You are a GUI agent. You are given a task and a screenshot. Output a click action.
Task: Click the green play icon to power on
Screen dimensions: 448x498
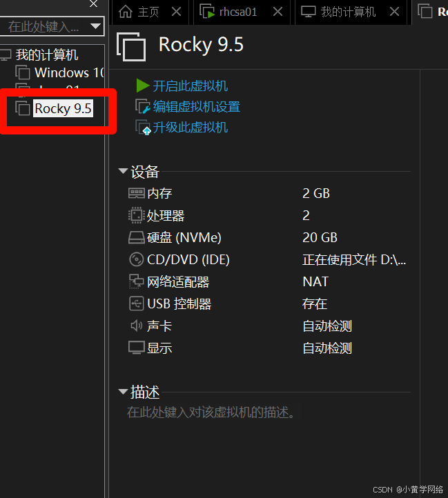142,86
